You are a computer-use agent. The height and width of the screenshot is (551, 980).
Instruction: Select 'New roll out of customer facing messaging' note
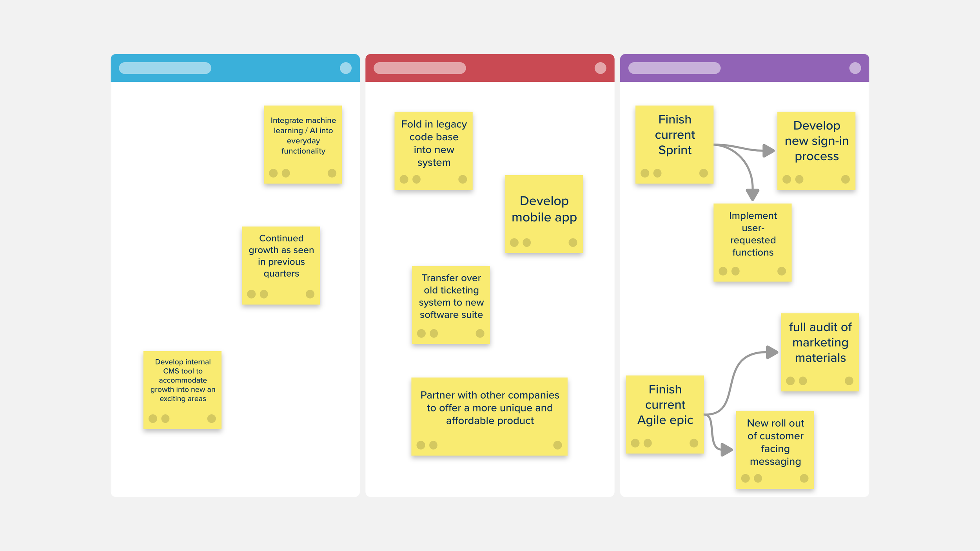point(775,450)
